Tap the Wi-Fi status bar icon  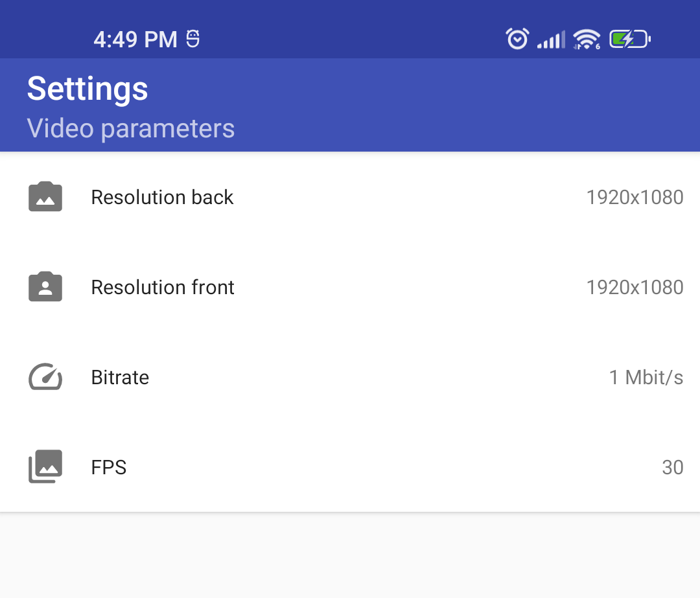(x=587, y=40)
